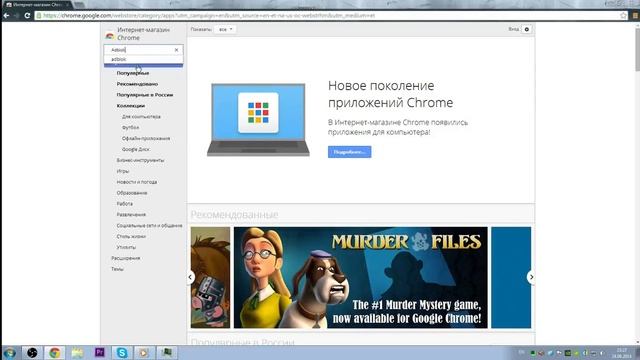Open the Рекомендовано category
This screenshot has height=360, width=640.
pyautogui.click(x=137, y=84)
